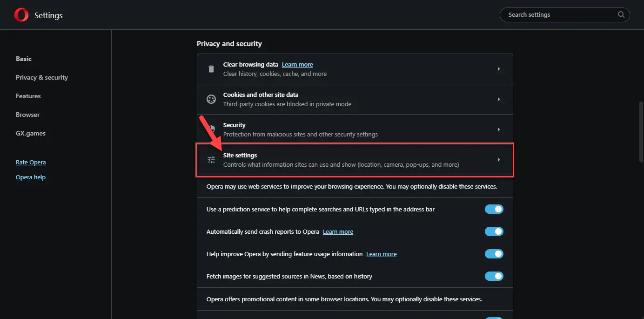
Task: Click the Opera logo icon
Action: 21,15
